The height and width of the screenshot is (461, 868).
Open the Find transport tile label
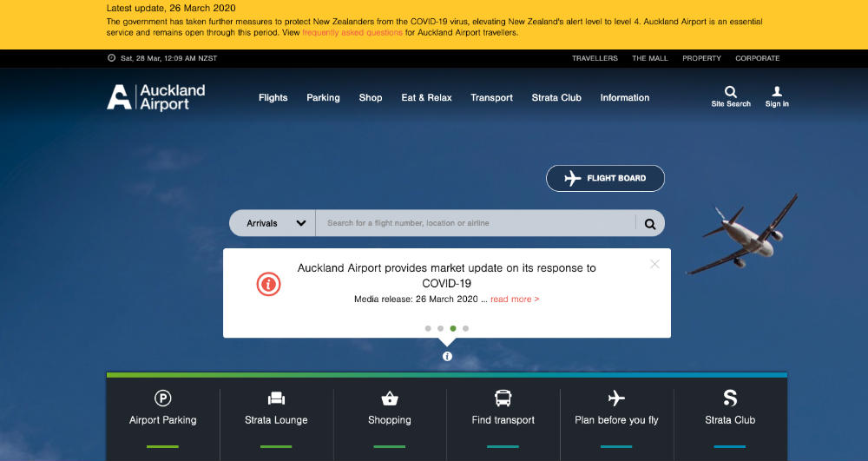point(503,420)
